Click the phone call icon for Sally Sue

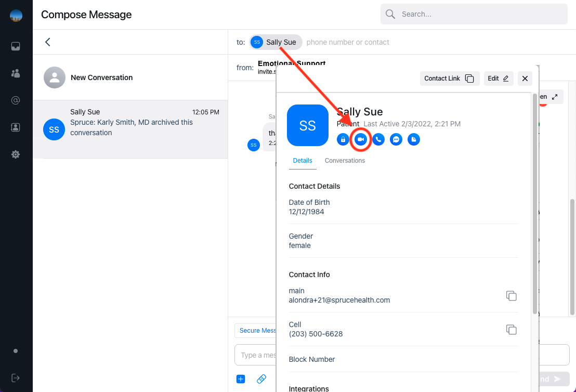(378, 139)
